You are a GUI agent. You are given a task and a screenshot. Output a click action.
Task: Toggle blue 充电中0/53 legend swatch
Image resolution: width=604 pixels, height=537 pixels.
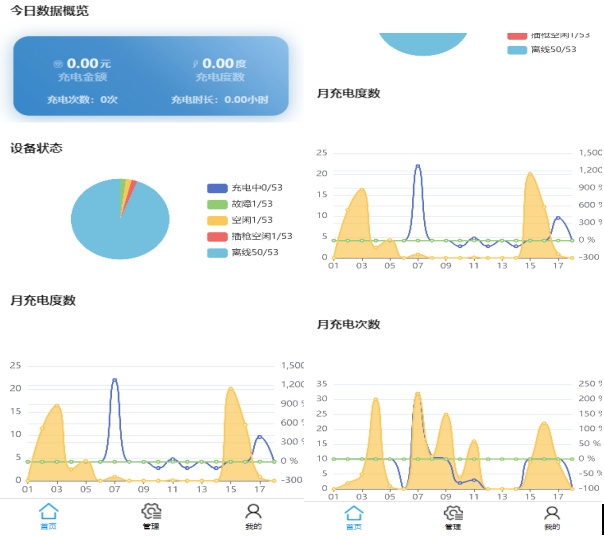[x=217, y=188]
